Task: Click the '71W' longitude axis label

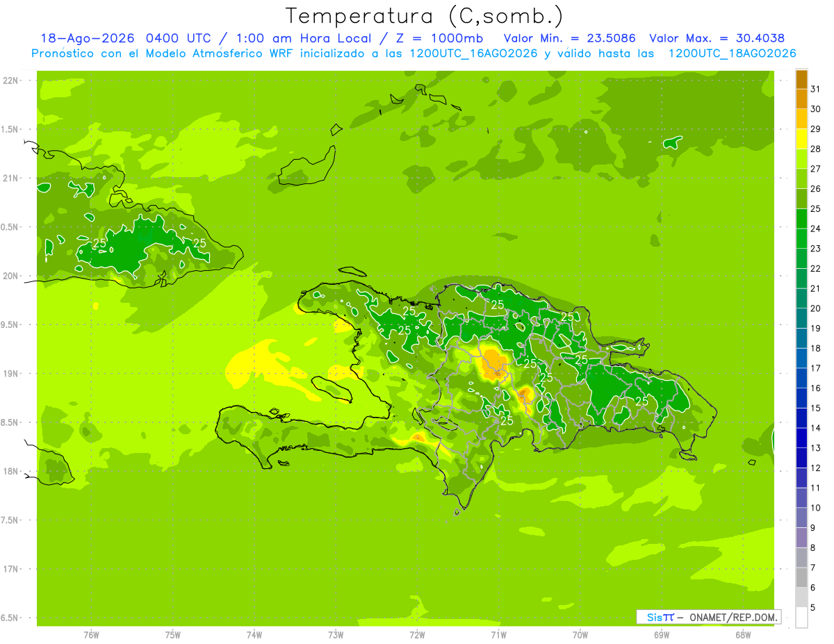Action: 498,634
